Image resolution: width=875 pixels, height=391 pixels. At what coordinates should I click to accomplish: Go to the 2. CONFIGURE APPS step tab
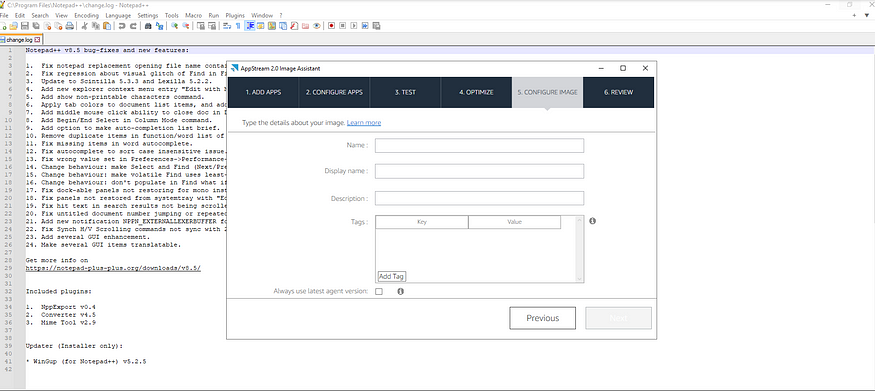[x=334, y=92]
